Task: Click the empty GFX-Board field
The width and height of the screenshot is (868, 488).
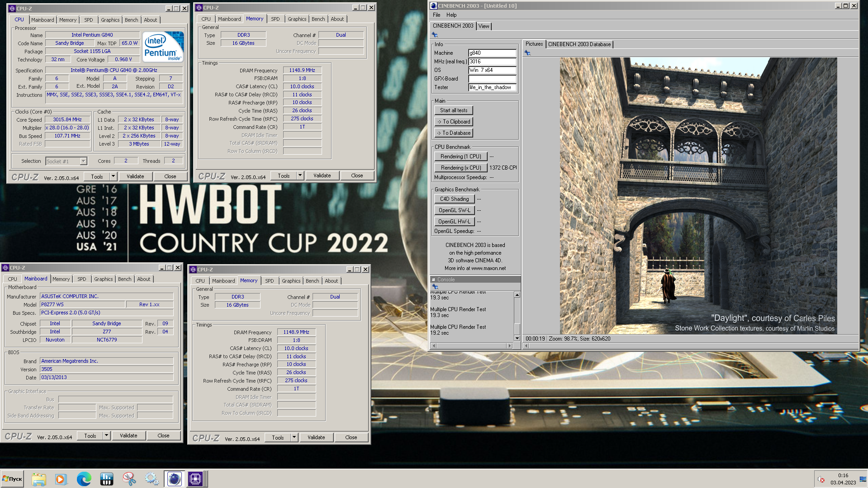Action: 492,79
